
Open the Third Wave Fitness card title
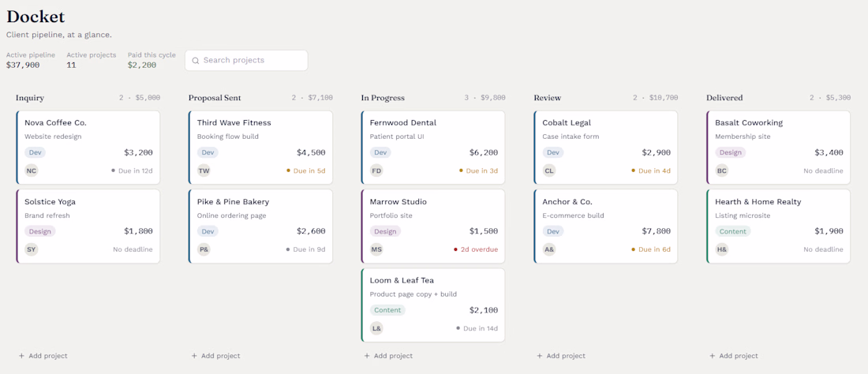tap(234, 123)
